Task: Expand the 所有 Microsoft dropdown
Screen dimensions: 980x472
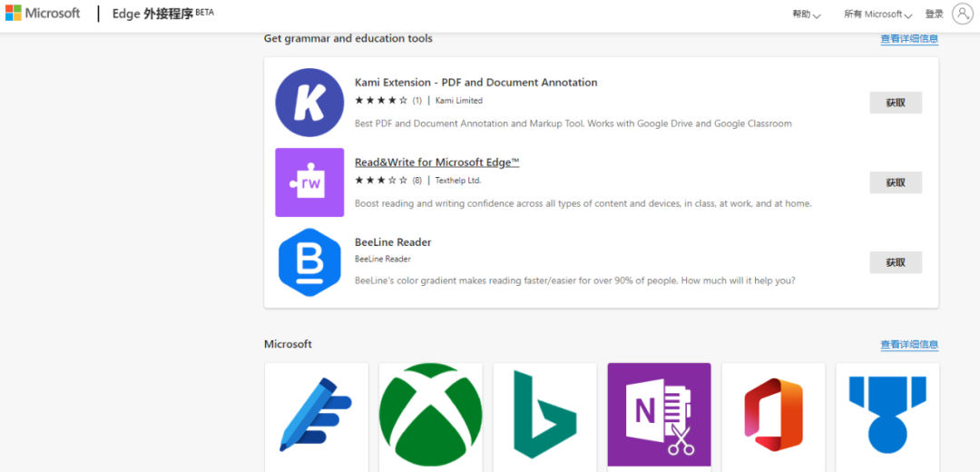Action: tap(878, 15)
